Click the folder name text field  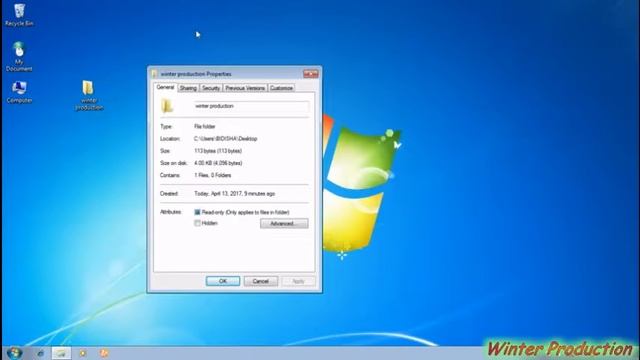pyautogui.click(x=251, y=106)
